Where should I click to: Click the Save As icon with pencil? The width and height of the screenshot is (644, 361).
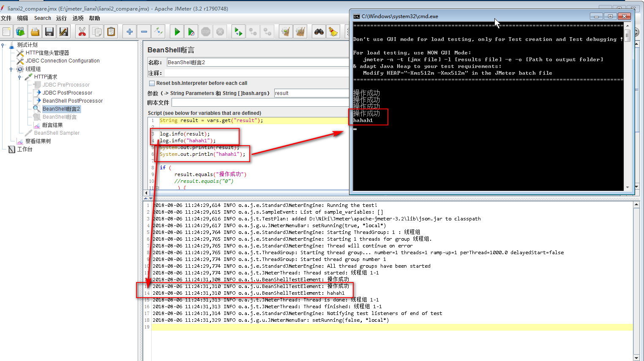(64, 32)
